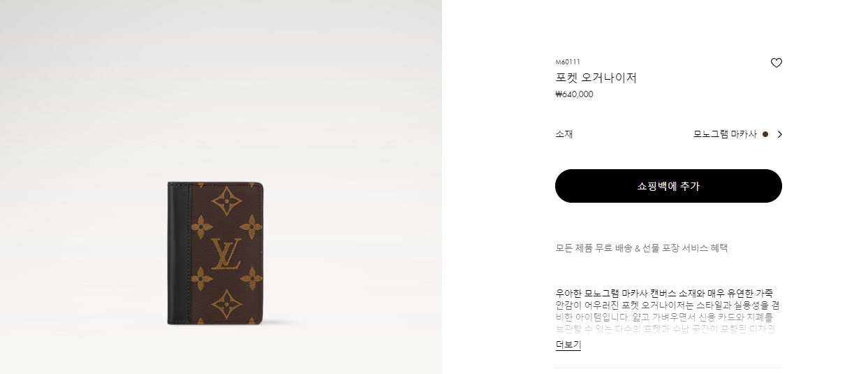Click the upper-right four-petal flower on wallet
This screenshot has width=868, height=374.
251,226
